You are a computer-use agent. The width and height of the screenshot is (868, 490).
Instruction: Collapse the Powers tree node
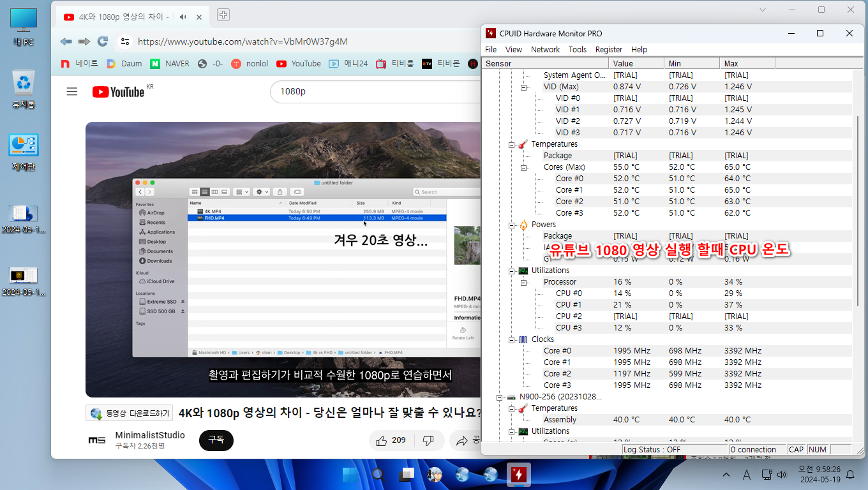click(511, 225)
